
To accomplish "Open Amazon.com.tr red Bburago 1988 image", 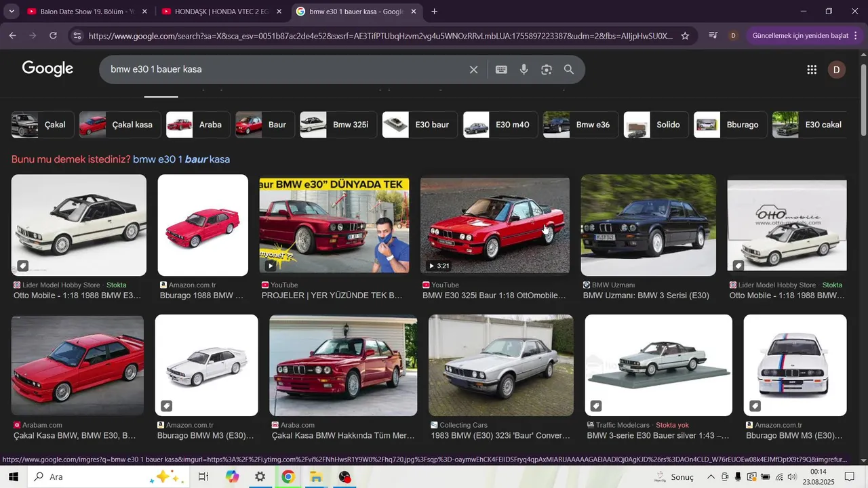I will point(203,226).
